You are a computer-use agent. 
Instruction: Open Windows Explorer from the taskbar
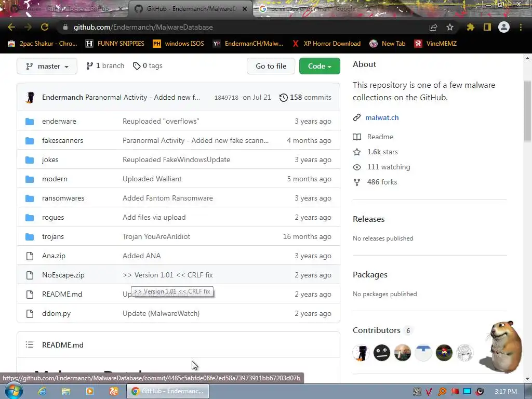[x=66, y=391]
